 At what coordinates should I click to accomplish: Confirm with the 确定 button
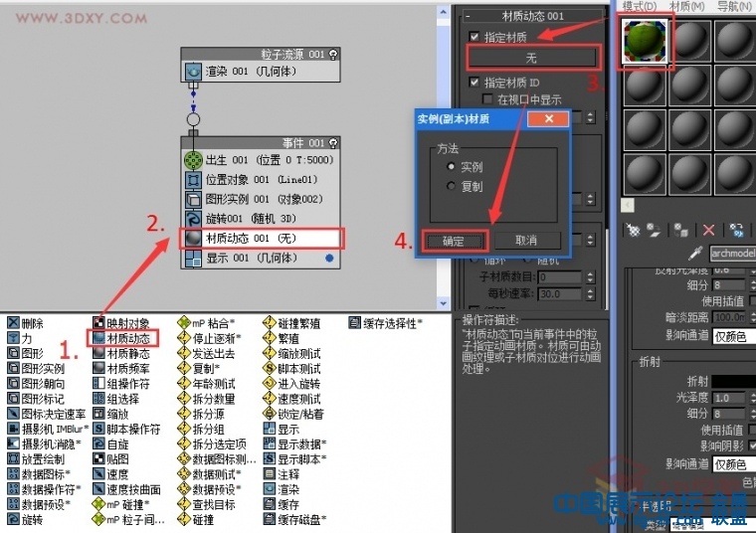click(454, 241)
